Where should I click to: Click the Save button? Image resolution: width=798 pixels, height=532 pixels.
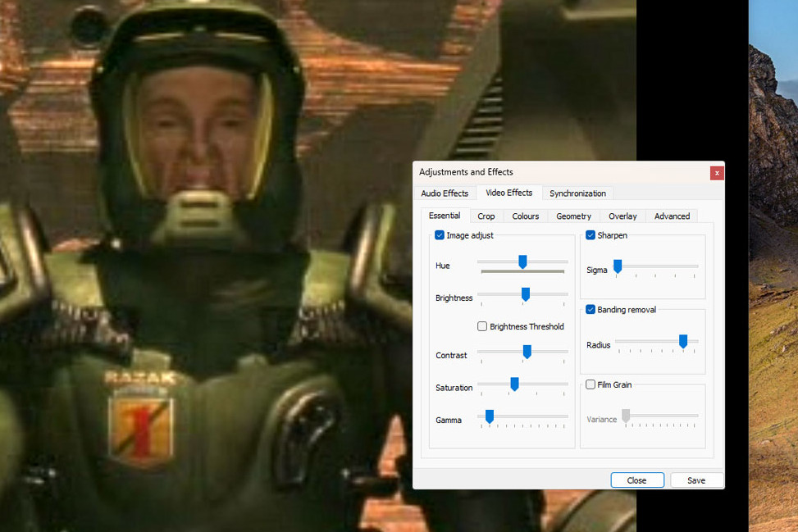(x=695, y=480)
